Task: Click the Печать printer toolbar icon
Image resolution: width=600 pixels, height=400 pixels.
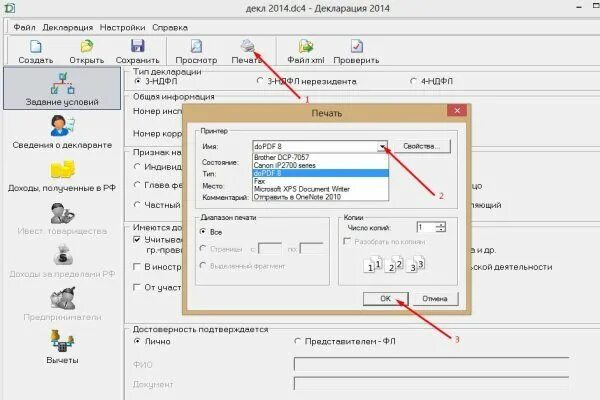Action: (248, 46)
